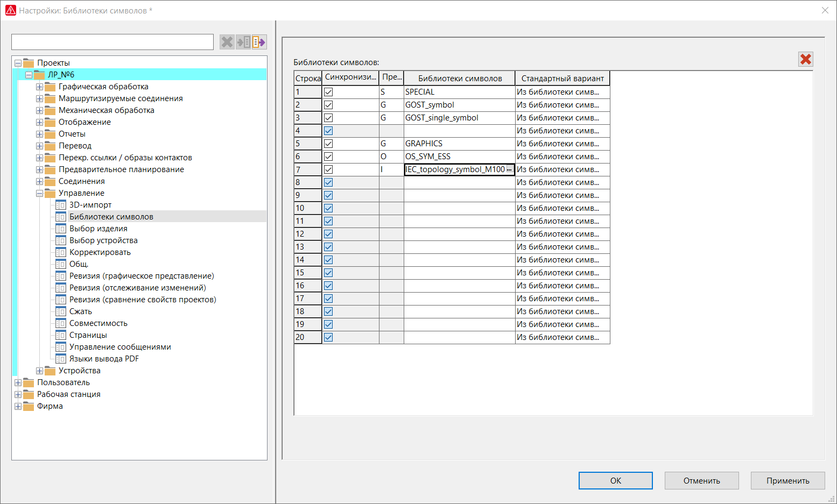Screen dimensions: 837x504
Task: Toggle synchronize checkbox in row 12
Action: click(x=328, y=234)
